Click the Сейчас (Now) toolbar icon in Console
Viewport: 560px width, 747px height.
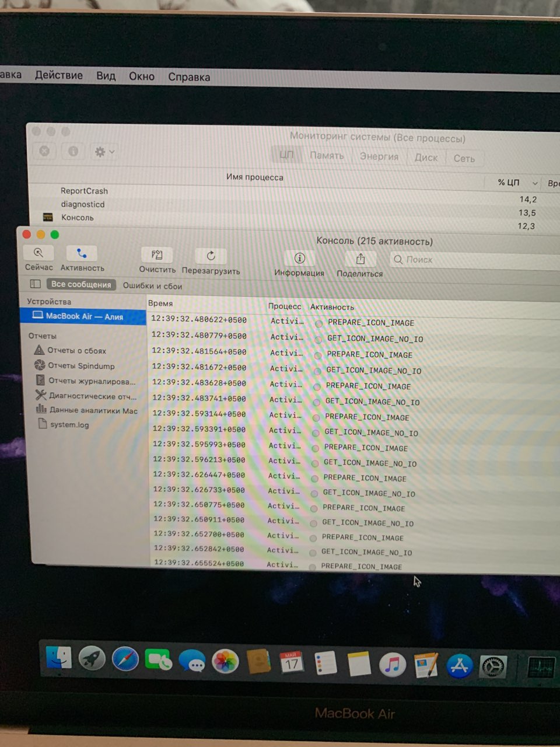38,253
